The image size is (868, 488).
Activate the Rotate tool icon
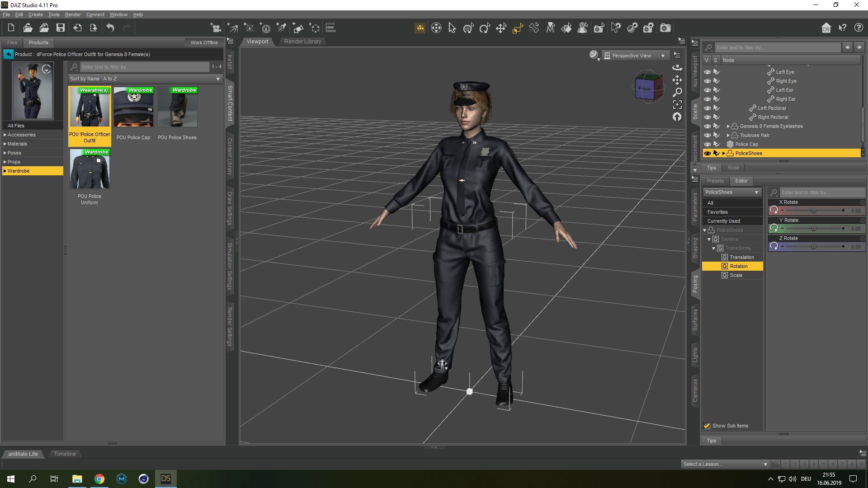pyautogui.click(x=485, y=28)
